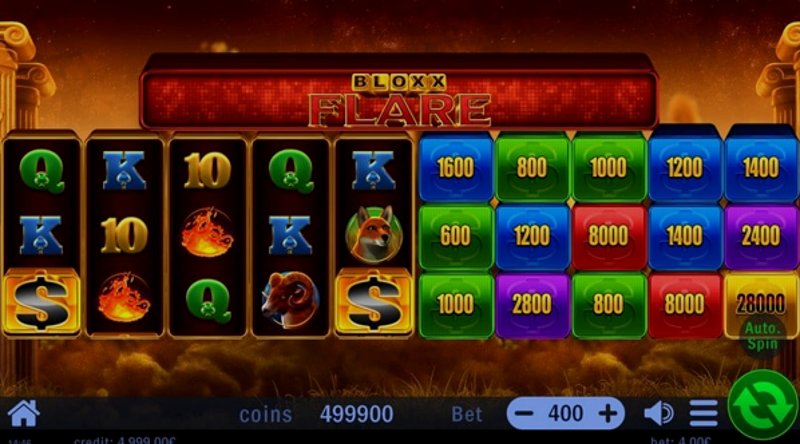Open the hamburger menu
This screenshot has width=800, height=444.
(x=704, y=413)
